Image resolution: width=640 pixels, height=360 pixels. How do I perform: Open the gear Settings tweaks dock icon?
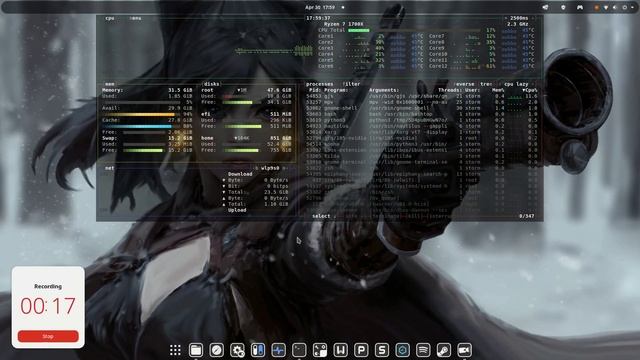coord(237,350)
